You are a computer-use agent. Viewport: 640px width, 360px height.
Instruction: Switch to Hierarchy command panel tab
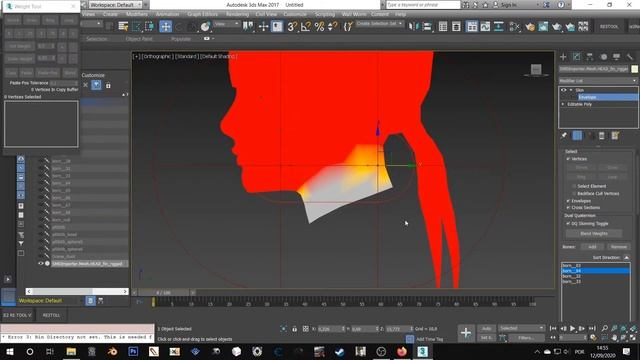click(x=590, y=57)
